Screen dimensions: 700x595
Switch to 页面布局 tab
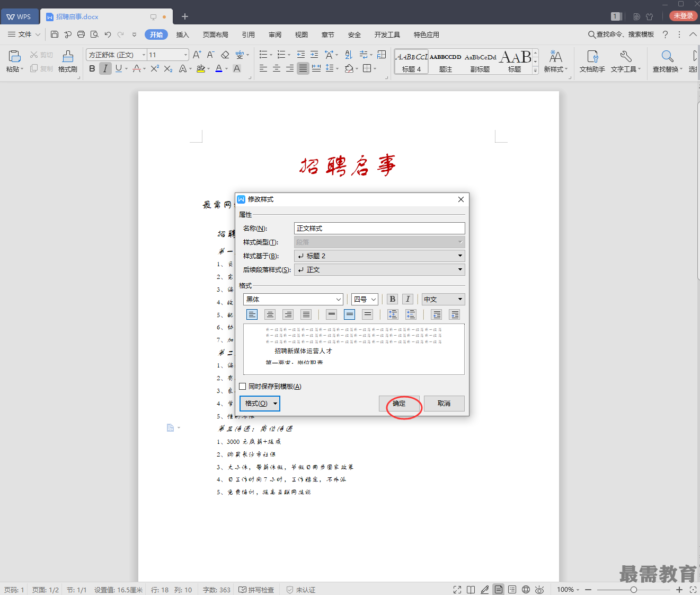tap(215, 34)
